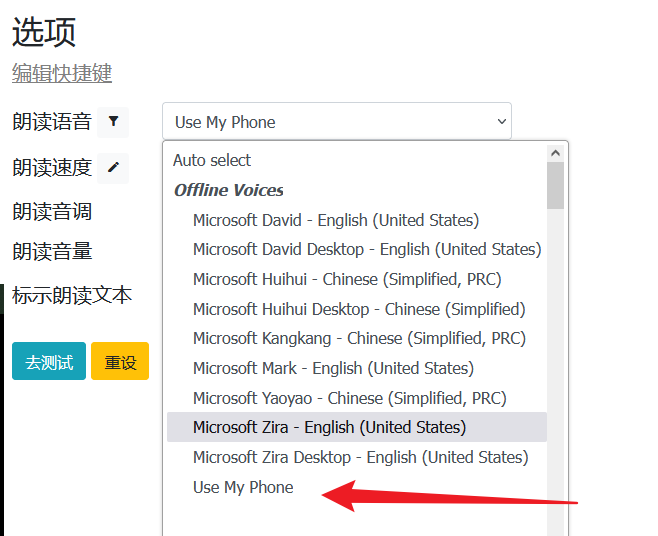
Task: Pick Microsoft Huihui - Chinese (Simplified, PRC)
Action: [347, 279]
